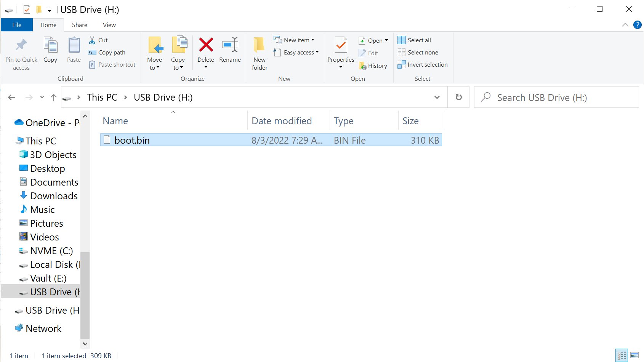Click Invert selection

(423, 64)
